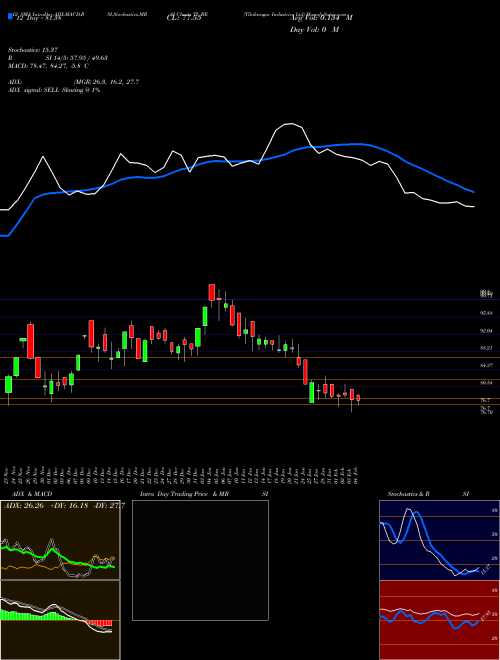
Task: Select the 'ADX signal: SELL Slowing' text
Action: click(54, 90)
